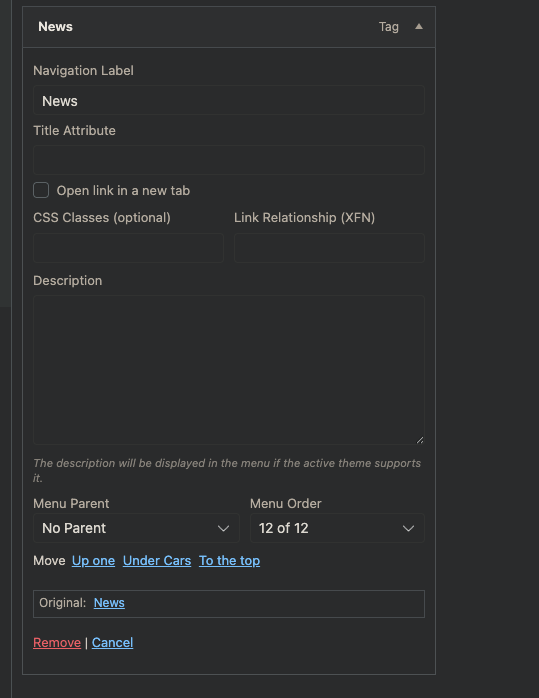Click the Description resize handle corner
The width and height of the screenshot is (539, 698).
pos(420,440)
